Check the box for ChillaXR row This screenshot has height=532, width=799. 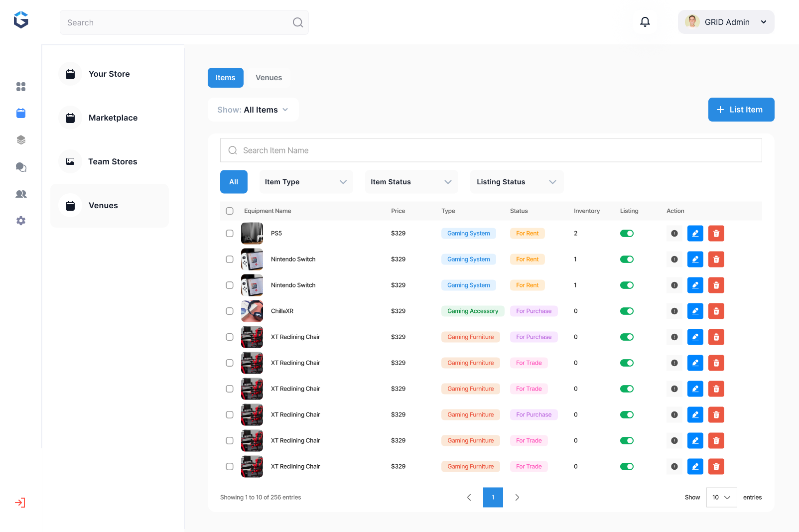230,311
